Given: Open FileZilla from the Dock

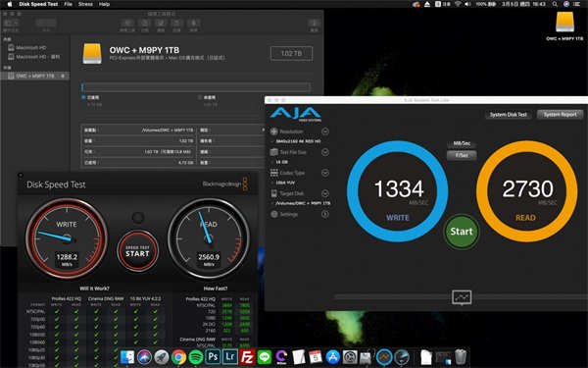Looking at the screenshot, I should [x=247, y=357].
